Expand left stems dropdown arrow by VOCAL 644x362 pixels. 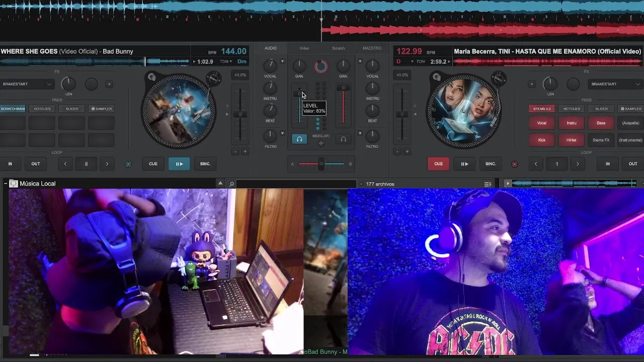tap(282, 62)
